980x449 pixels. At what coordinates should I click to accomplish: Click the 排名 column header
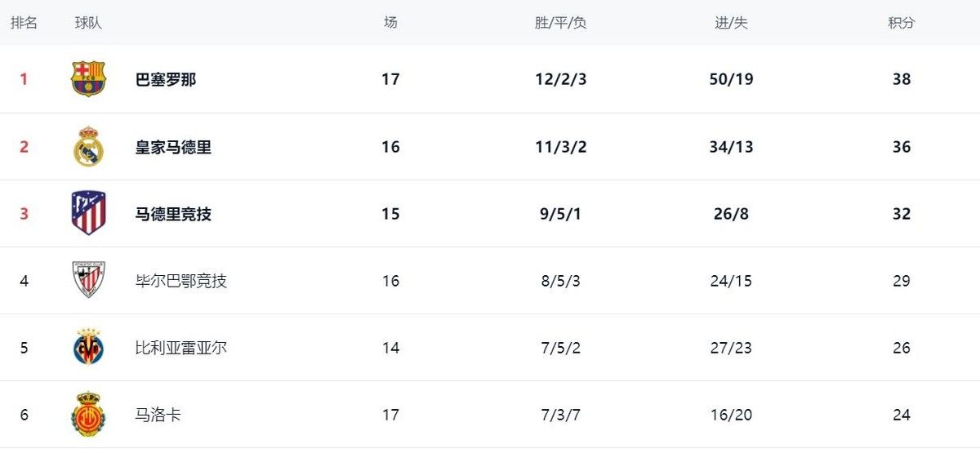point(24,23)
